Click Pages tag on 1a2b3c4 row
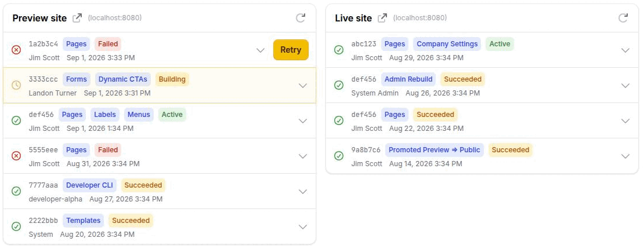The image size is (644, 249). tap(77, 44)
